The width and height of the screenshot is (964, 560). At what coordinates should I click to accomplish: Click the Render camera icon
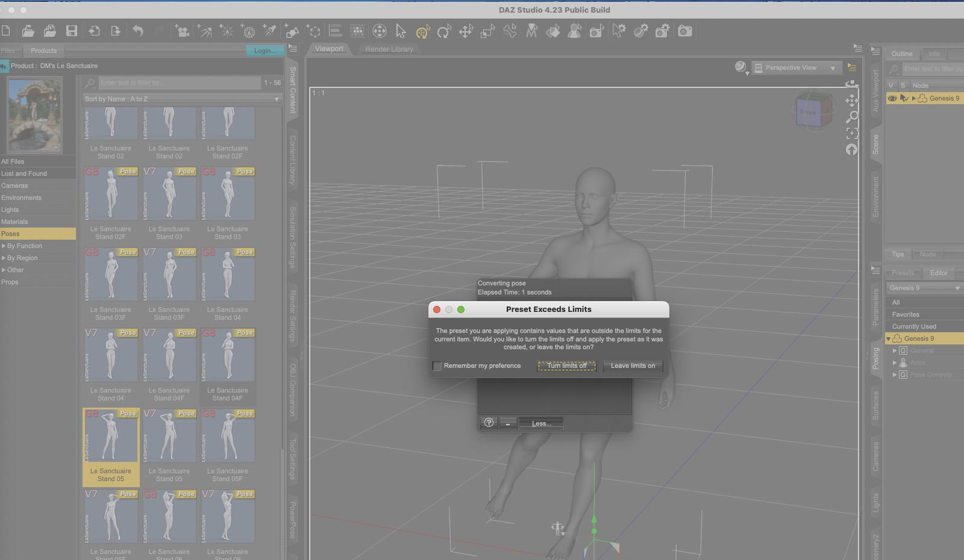(685, 31)
